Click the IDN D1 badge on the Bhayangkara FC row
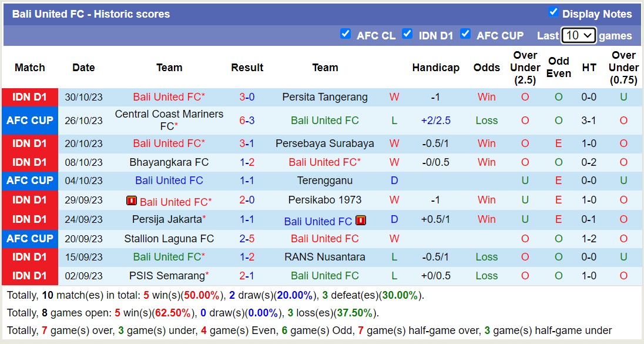The width and height of the screenshot is (644, 344). tap(29, 162)
